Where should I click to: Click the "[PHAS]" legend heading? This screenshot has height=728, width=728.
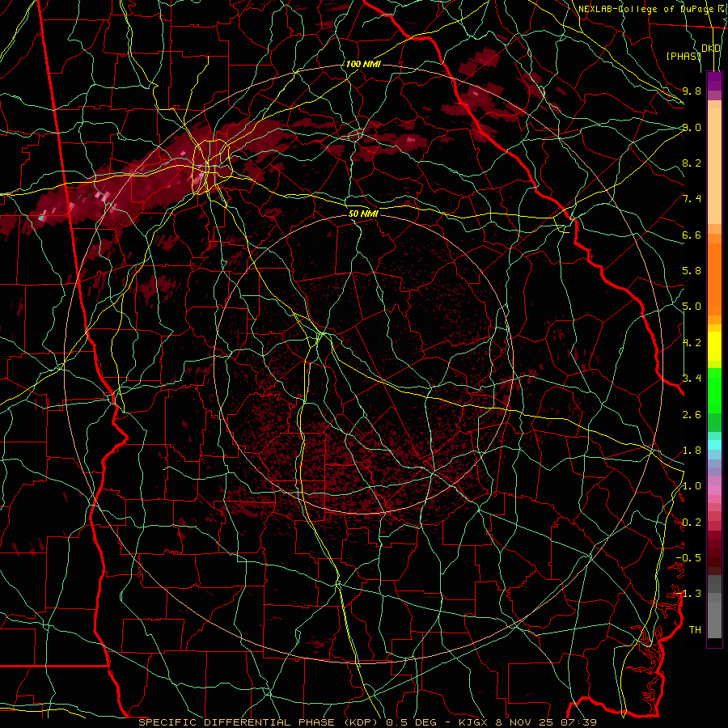(684, 56)
